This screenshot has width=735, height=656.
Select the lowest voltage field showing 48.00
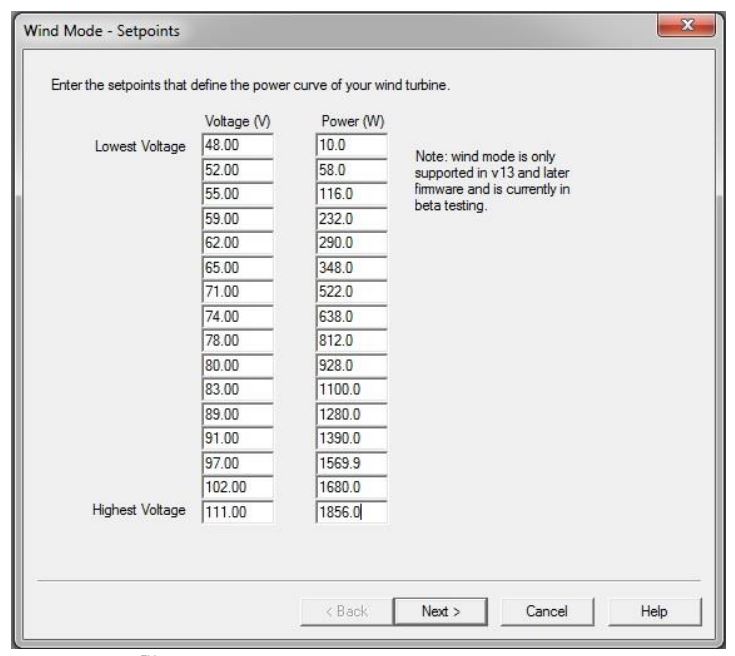(x=237, y=146)
